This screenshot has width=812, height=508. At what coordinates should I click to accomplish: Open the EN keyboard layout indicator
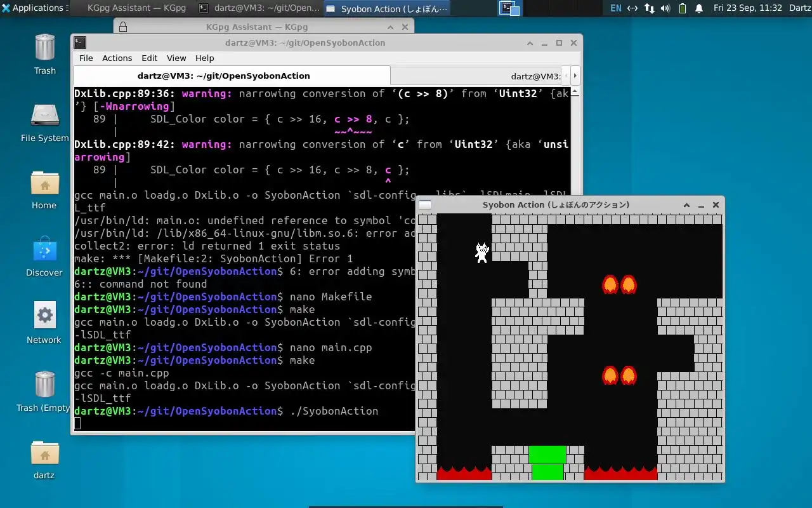615,8
